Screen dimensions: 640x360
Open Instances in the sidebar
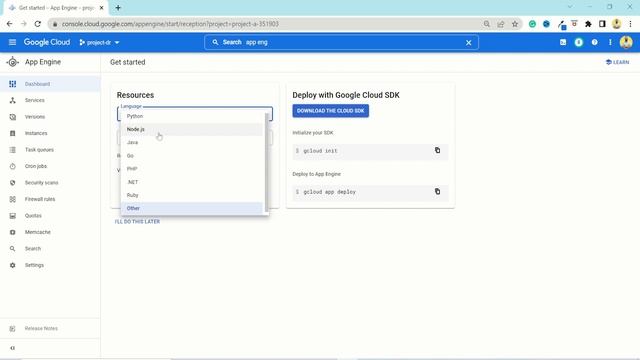tap(50, 133)
